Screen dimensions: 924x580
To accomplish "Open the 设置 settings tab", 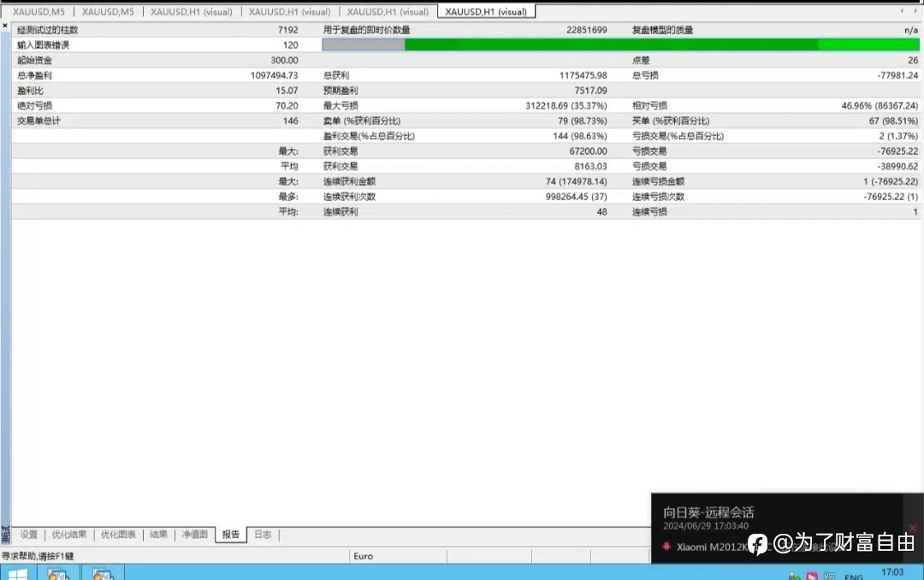I will point(29,535).
